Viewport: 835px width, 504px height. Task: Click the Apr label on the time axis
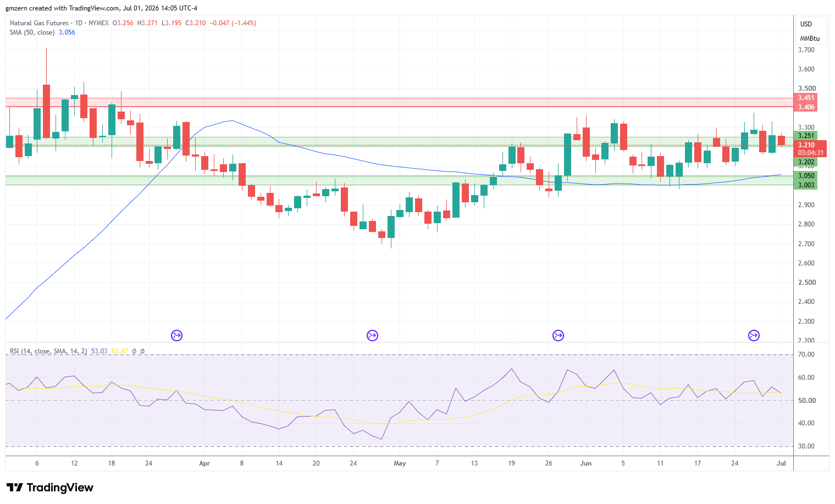[204, 463]
